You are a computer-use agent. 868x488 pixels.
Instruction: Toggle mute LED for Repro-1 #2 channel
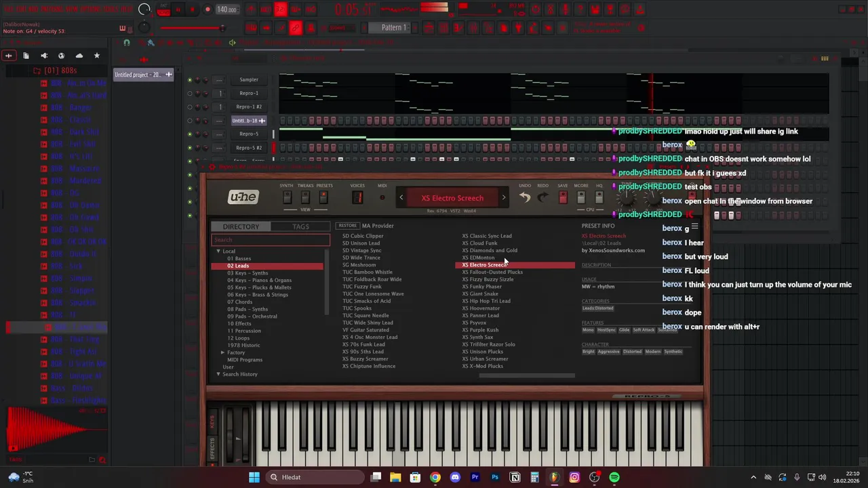click(x=190, y=107)
